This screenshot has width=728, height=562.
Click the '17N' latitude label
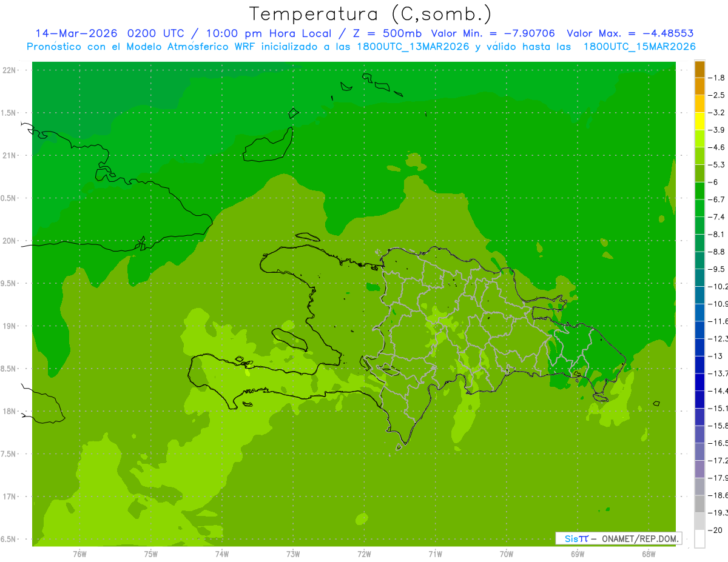tap(10, 497)
